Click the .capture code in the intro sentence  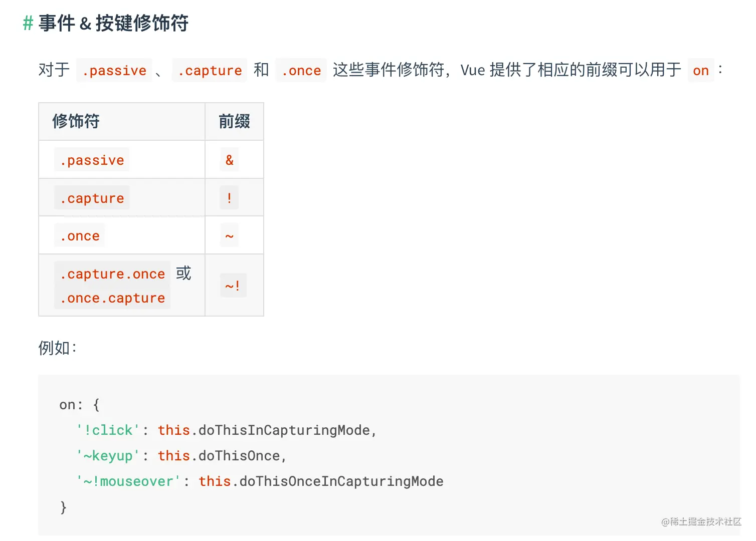[x=210, y=71]
